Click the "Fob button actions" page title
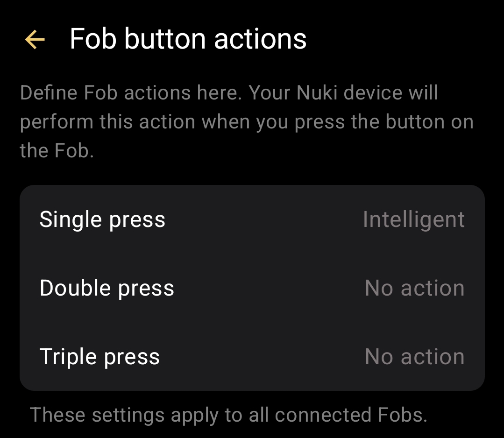 [188, 39]
